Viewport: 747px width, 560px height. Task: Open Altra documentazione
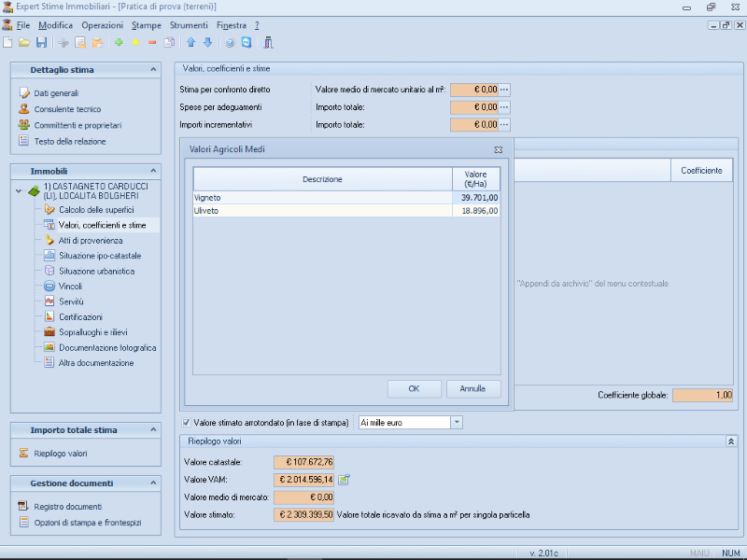96,363
